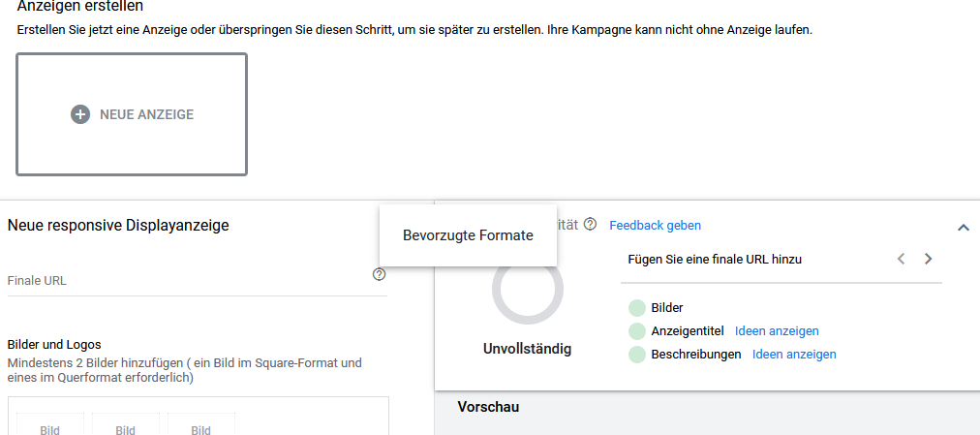Click the Beschreibungen status circle
The width and height of the screenshot is (980, 435).
click(x=637, y=355)
